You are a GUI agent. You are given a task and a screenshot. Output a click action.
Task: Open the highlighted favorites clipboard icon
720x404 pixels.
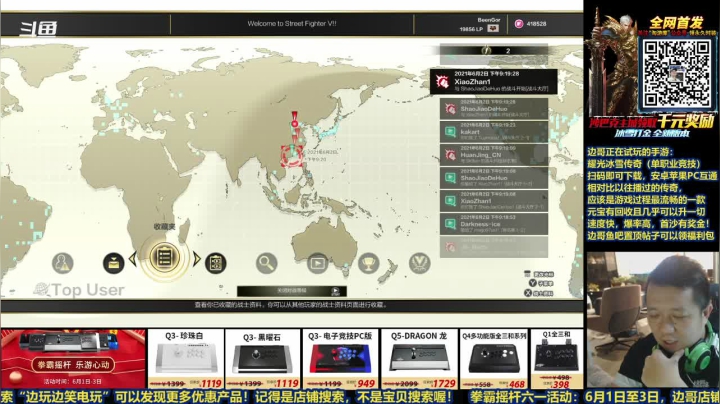pyautogui.click(x=164, y=258)
